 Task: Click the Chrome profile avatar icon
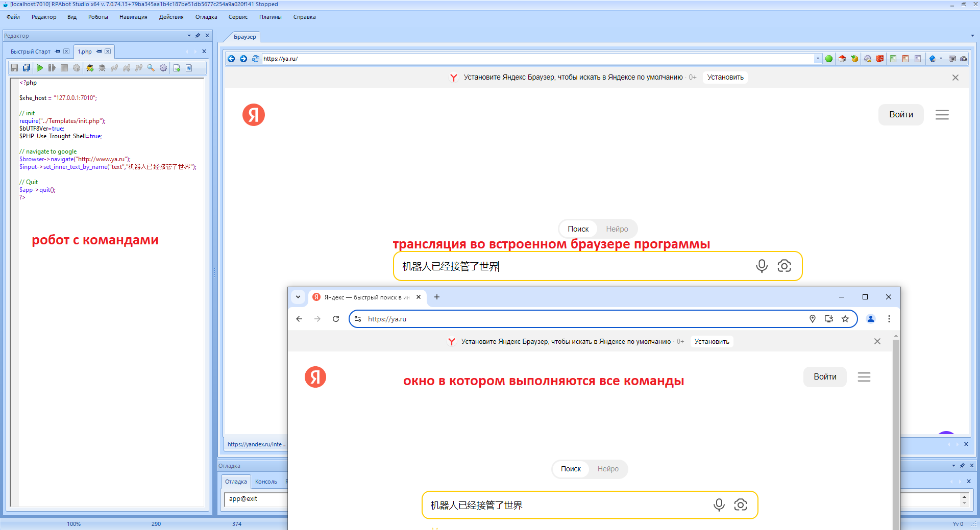[871, 319]
